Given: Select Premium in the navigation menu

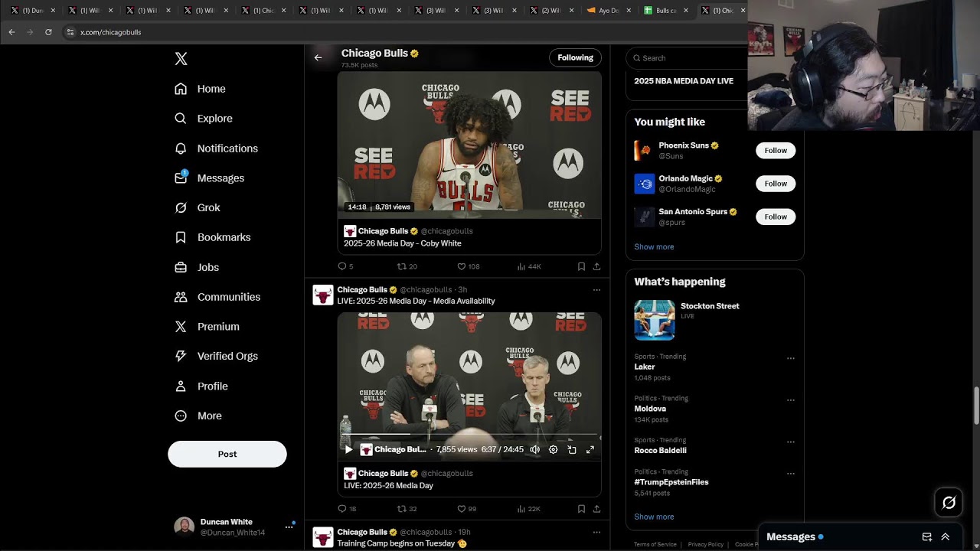Looking at the screenshot, I should [218, 327].
